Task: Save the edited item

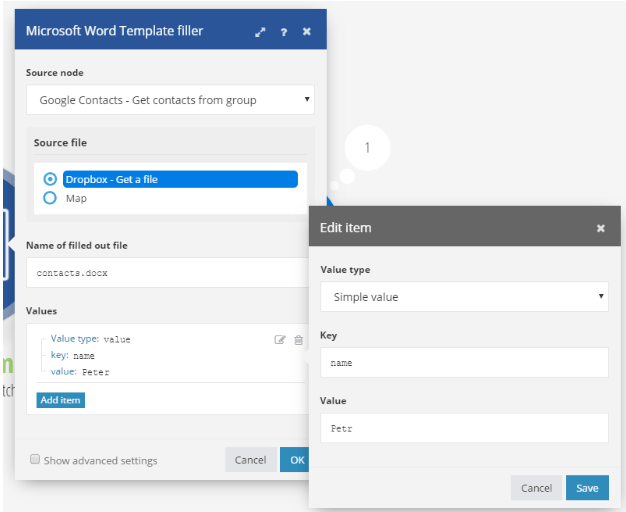Action: tap(587, 488)
